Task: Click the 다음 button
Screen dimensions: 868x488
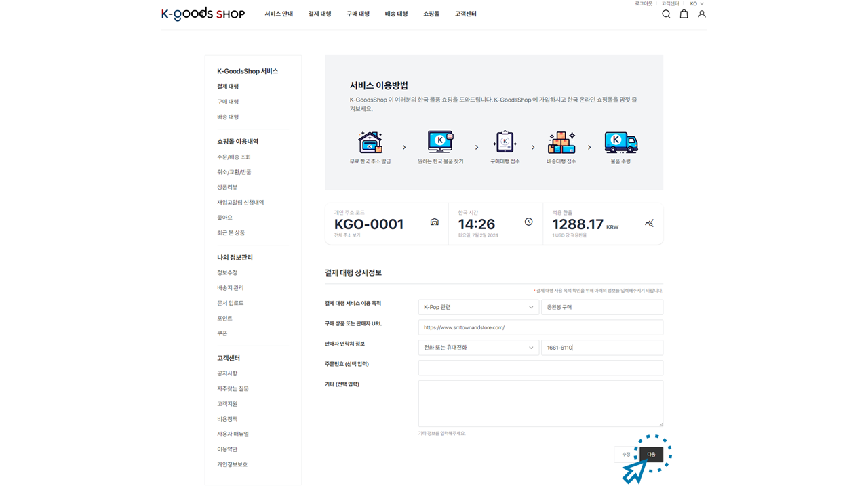Action: pyautogui.click(x=651, y=455)
